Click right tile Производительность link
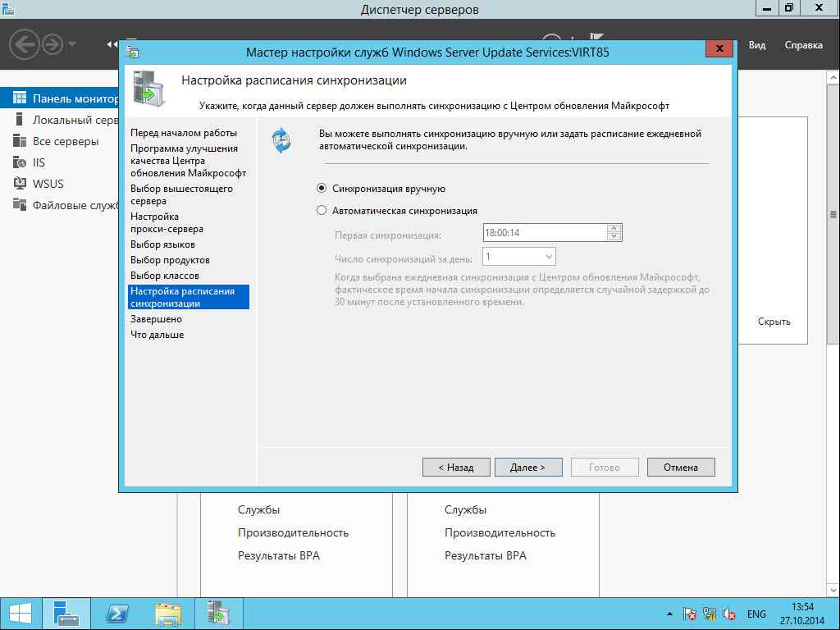The height and width of the screenshot is (630, 840). coord(500,533)
